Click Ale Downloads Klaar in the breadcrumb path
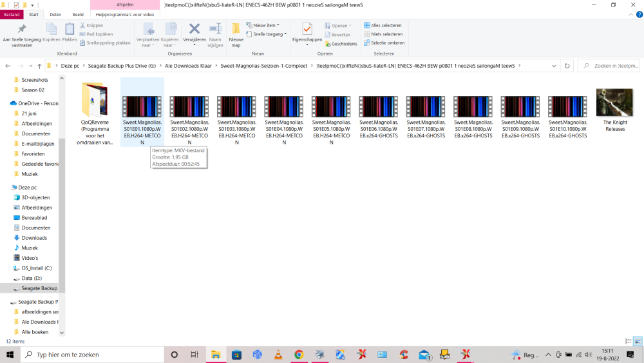 pos(188,66)
